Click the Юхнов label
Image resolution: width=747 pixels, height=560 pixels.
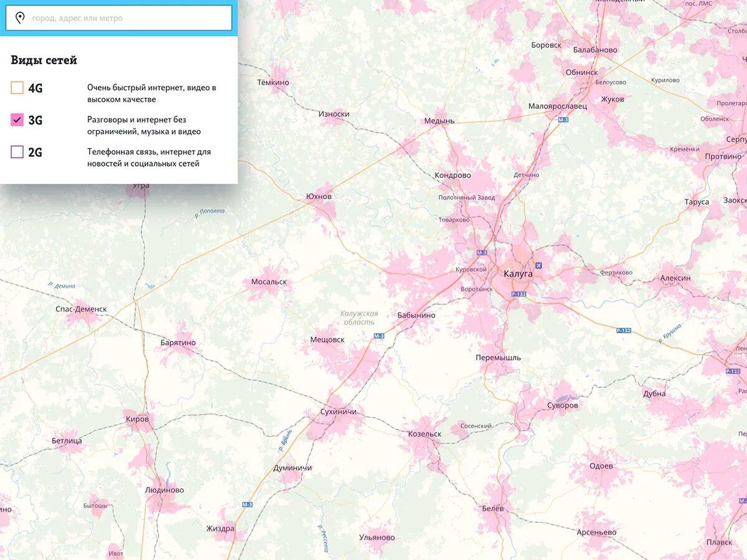pyautogui.click(x=319, y=197)
